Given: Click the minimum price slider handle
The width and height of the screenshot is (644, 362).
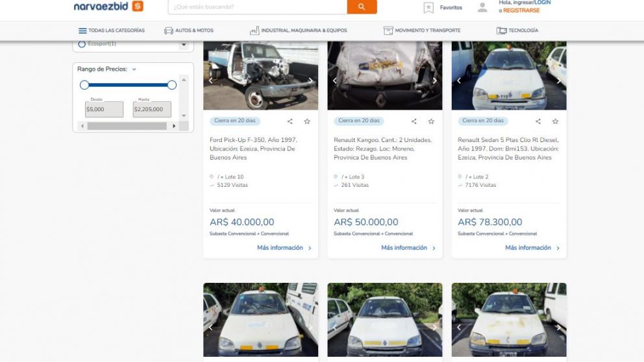Looking at the screenshot, I should (84, 85).
